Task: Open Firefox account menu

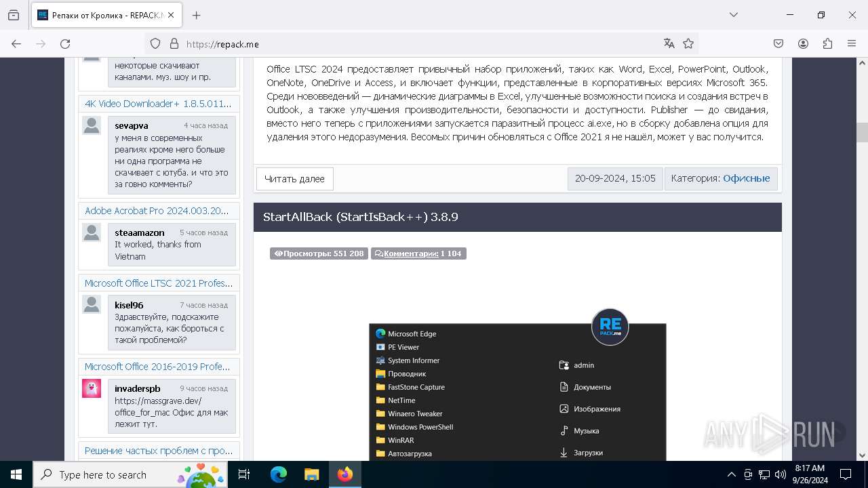Action: point(803,43)
